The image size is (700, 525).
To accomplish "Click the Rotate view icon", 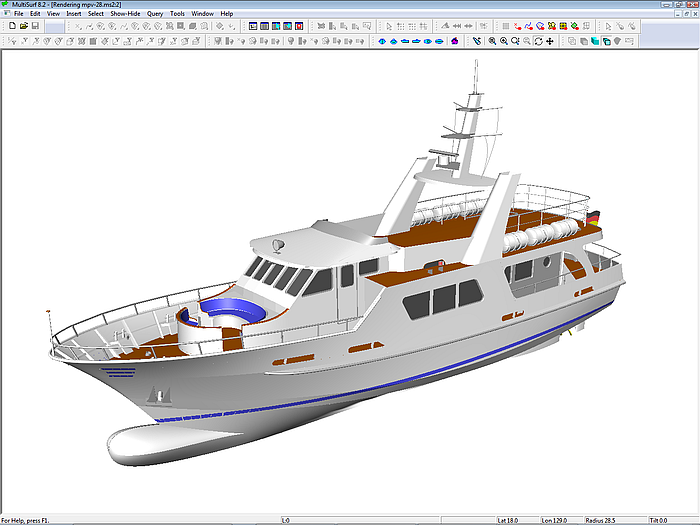I will (x=538, y=41).
